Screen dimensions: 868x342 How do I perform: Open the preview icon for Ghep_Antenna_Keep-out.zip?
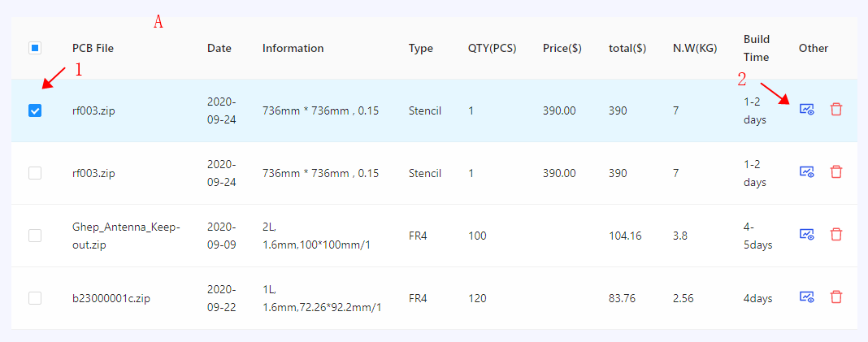point(807,234)
